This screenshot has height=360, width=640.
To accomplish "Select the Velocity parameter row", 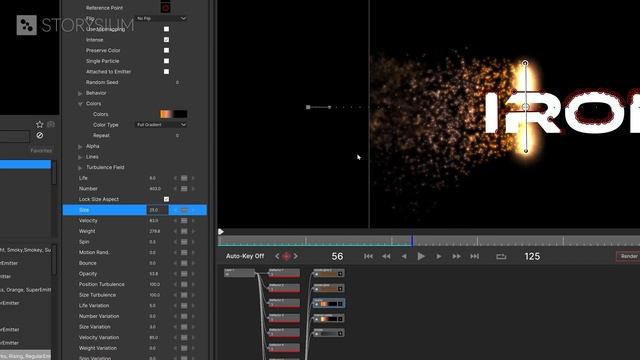I will (135, 220).
